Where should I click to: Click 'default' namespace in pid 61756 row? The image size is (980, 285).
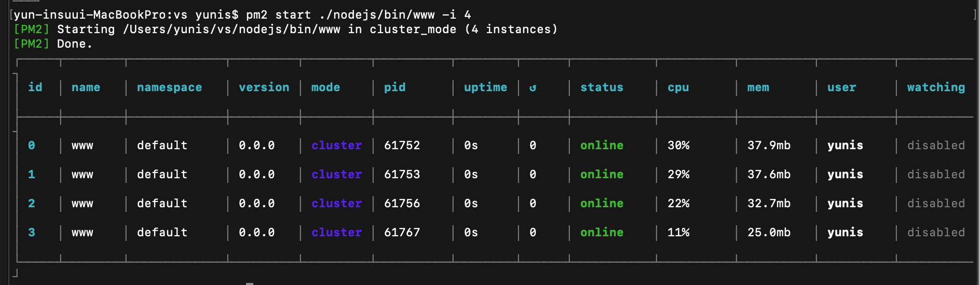pyautogui.click(x=162, y=203)
